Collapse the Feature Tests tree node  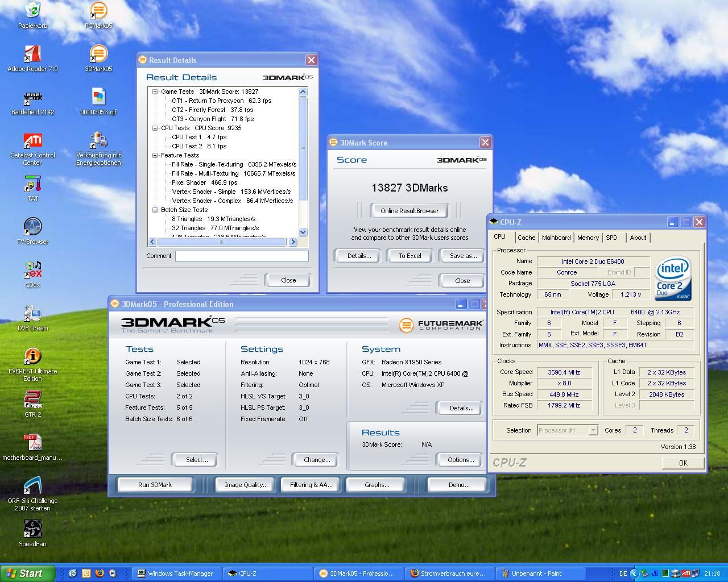155,155
